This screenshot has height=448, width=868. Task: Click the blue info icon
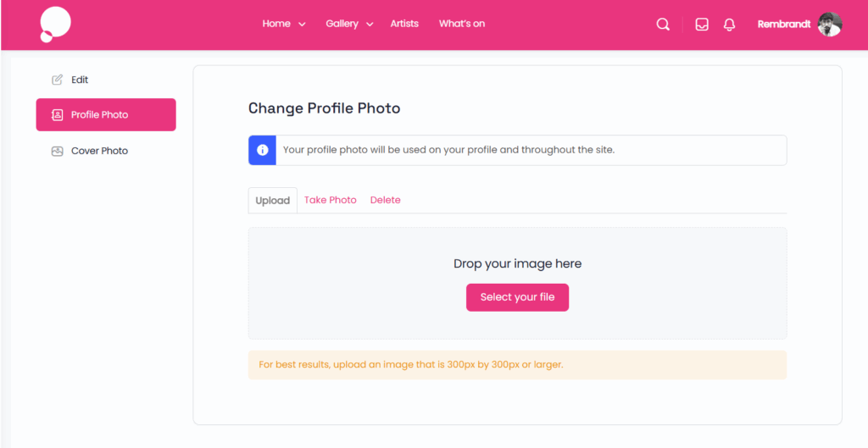pyautogui.click(x=263, y=150)
